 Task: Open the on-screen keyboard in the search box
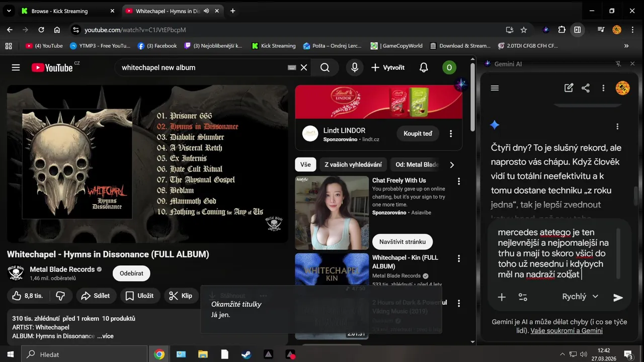pyautogui.click(x=292, y=67)
